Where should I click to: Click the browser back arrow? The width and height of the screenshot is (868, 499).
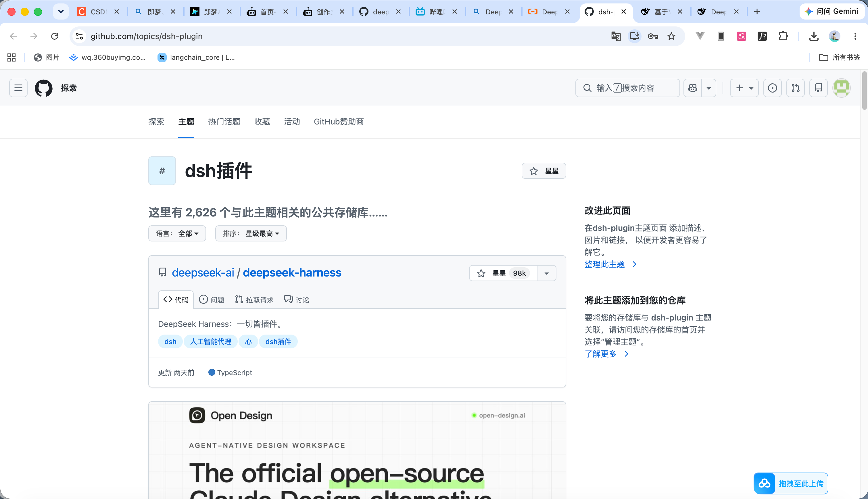(13, 36)
